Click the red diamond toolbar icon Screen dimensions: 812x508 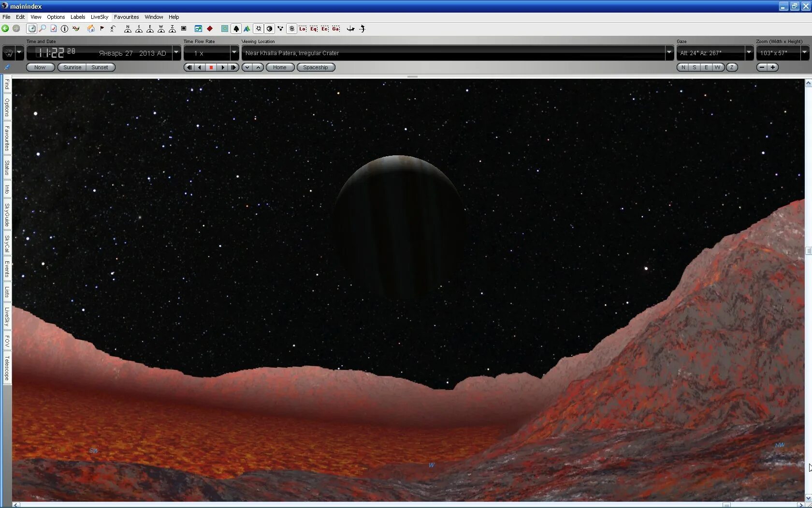click(210, 29)
